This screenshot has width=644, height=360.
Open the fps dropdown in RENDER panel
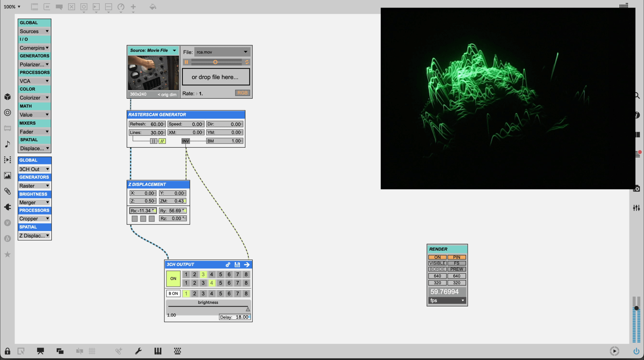point(447,301)
